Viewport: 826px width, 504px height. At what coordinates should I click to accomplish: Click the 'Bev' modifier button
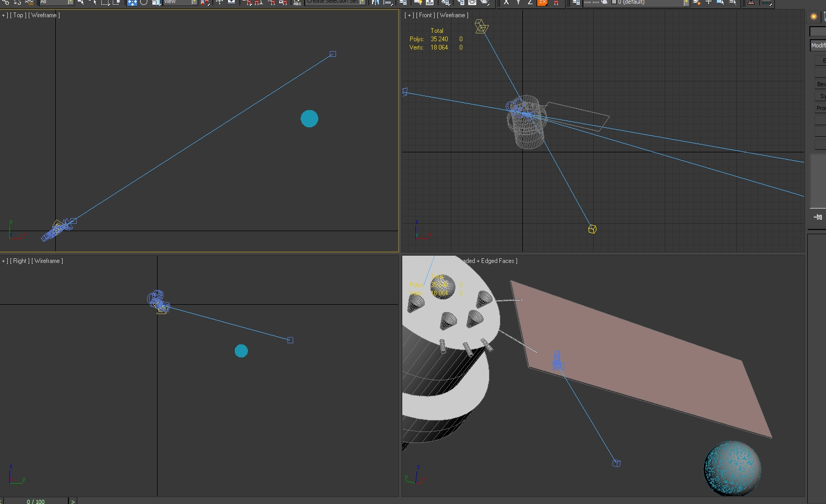[x=820, y=84]
